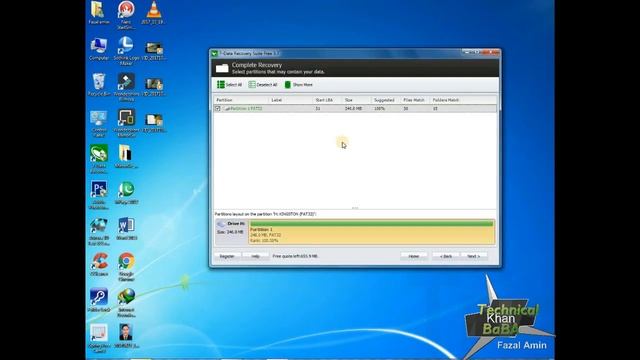The height and width of the screenshot is (360, 640).
Task: Click the Drive H disk icon
Action: pos(221,224)
